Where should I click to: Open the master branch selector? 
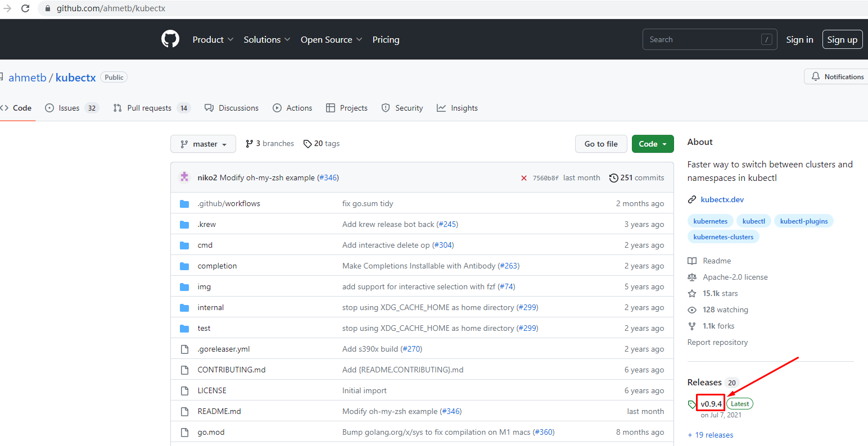(x=204, y=144)
